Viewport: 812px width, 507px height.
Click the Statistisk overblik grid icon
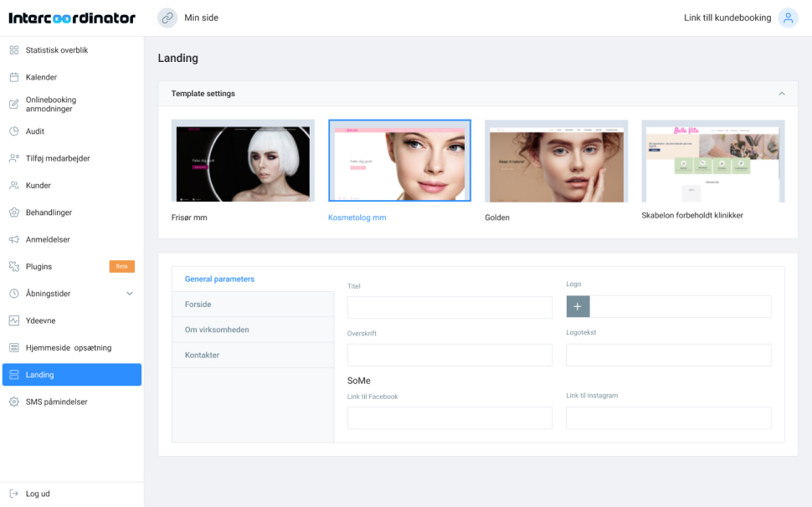coord(14,50)
